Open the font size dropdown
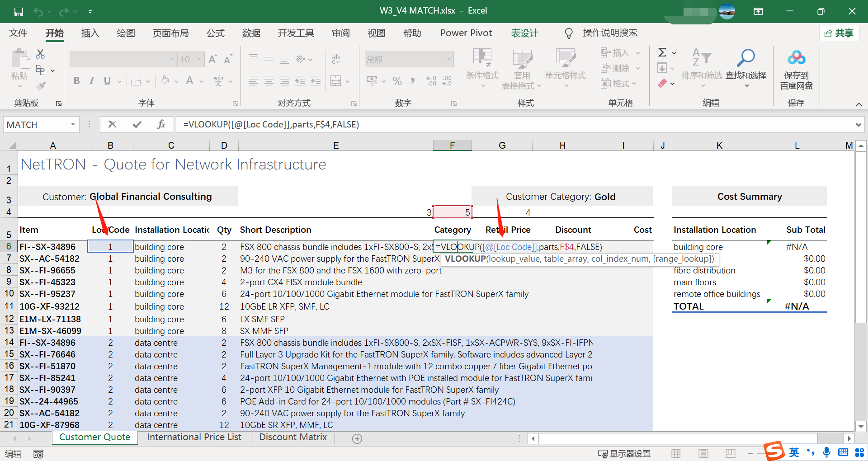The height and width of the screenshot is (461, 868). point(199,59)
